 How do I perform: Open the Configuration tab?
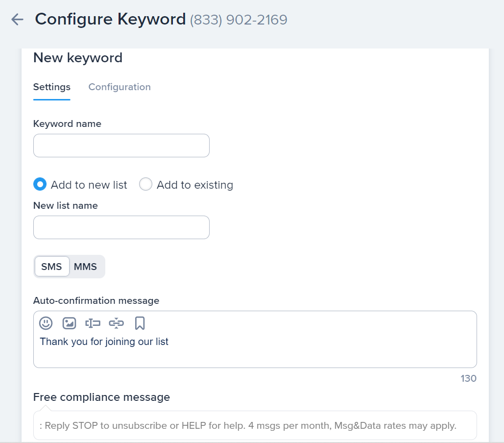[x=119, y=87]
